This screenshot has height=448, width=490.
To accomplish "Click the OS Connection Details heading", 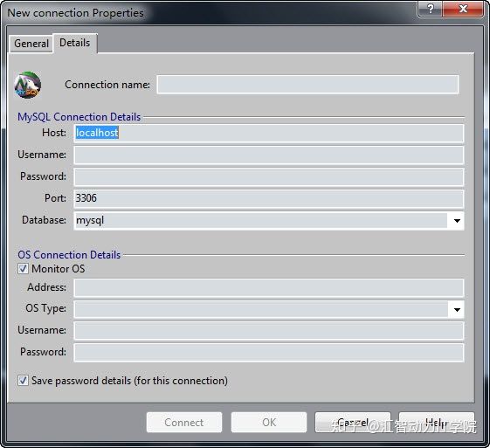I will pyautogui.click(x=69, y=255).
